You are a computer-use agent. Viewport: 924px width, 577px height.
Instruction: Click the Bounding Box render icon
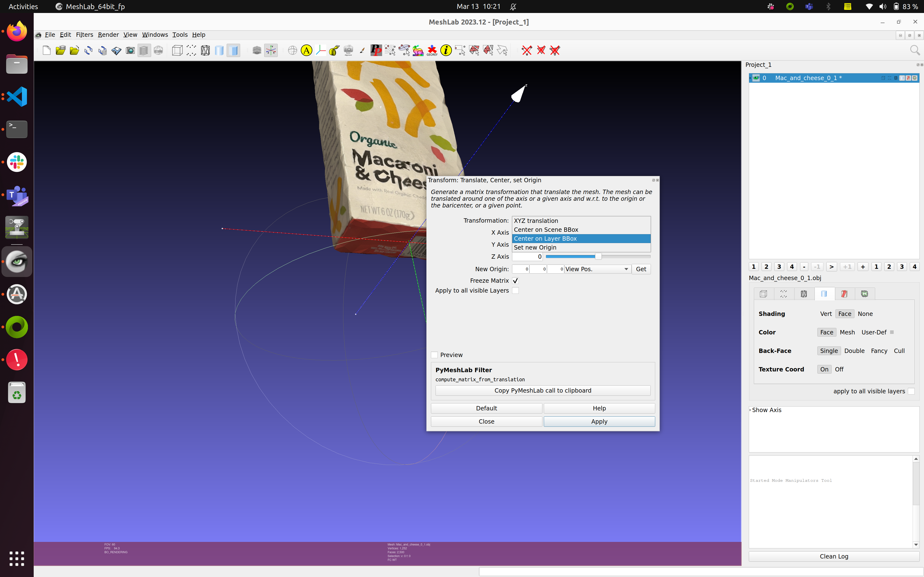[177, 50]
